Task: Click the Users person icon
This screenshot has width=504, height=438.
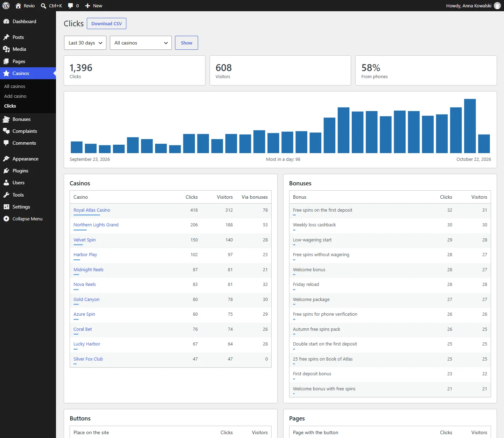Action: pos(6,183)
